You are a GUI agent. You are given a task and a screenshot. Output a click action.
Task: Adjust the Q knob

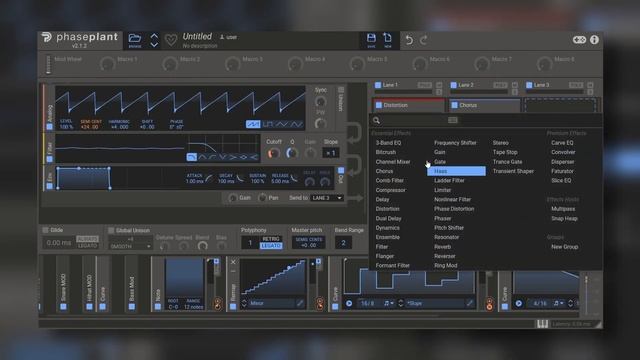pos(292,153)
